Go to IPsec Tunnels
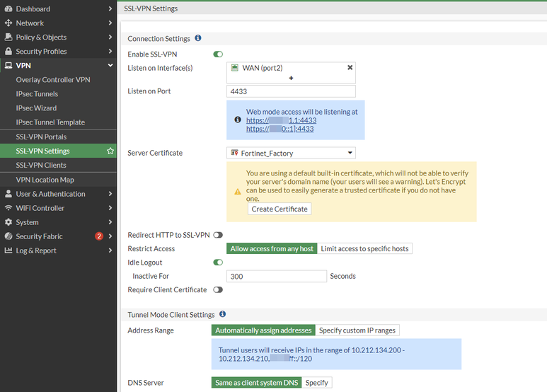 click(37, 94)
